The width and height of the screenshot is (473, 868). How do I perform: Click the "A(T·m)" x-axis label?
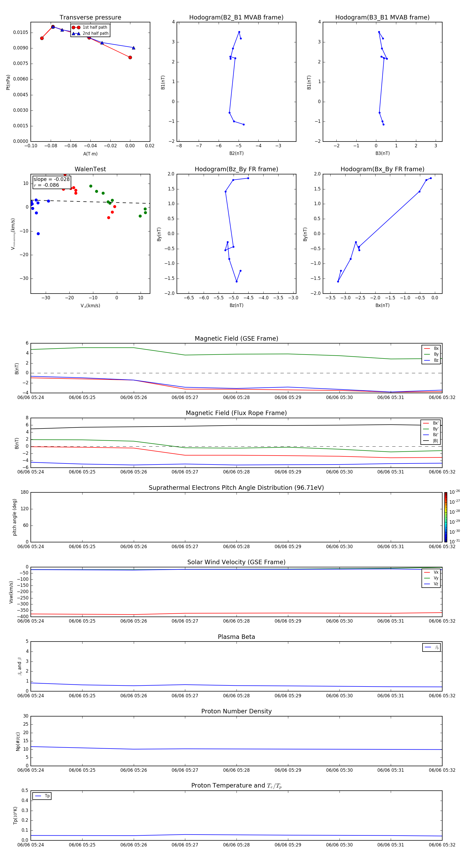[90, 154]
